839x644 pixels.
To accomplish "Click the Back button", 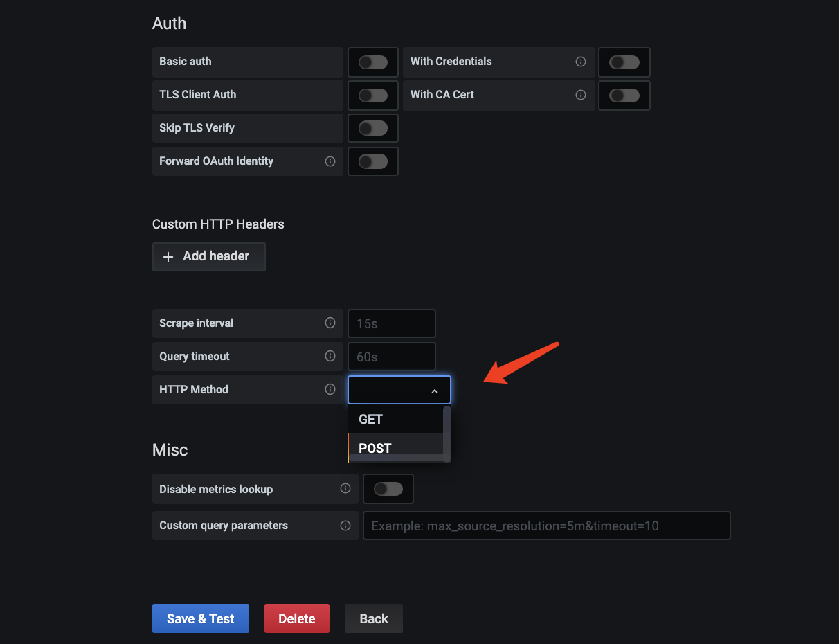I will [x=373, y=618].
